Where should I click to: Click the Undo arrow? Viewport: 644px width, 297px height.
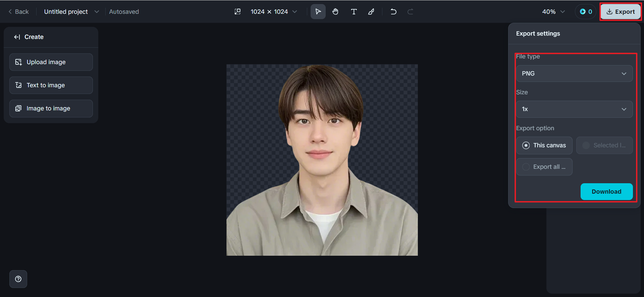[393, 12]
